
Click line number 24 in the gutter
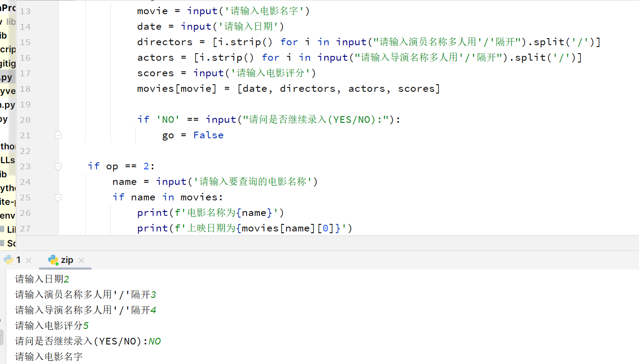point(25,182)
